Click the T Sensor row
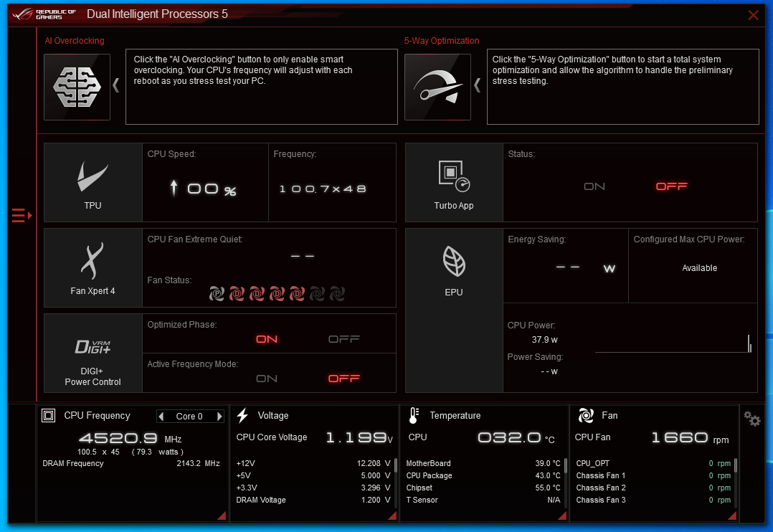The width and height of the screenshot is (773, 532). [x=483, y=500]
